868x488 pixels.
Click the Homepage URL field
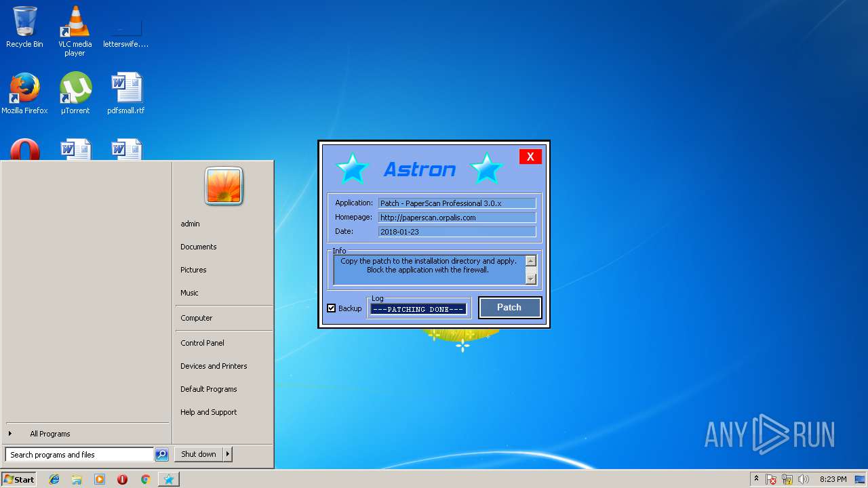(x=457, y=218)
